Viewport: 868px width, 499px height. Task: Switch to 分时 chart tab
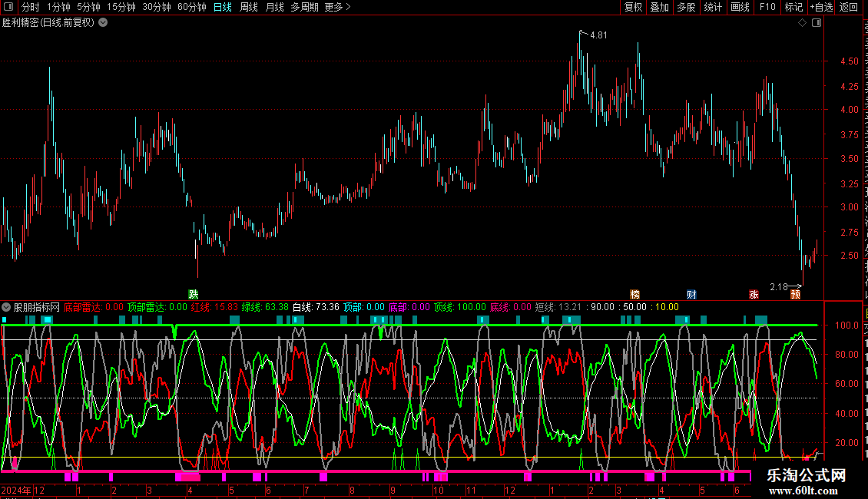click(x=30, y=7)
